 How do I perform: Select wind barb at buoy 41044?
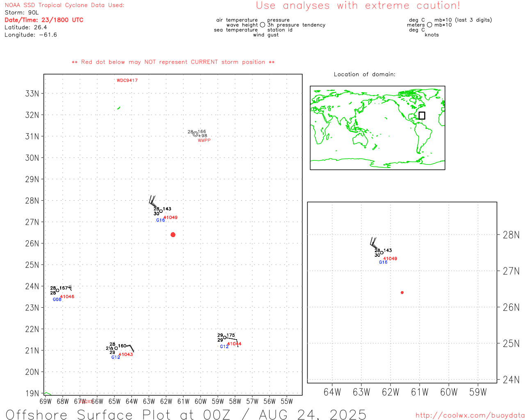233,342
